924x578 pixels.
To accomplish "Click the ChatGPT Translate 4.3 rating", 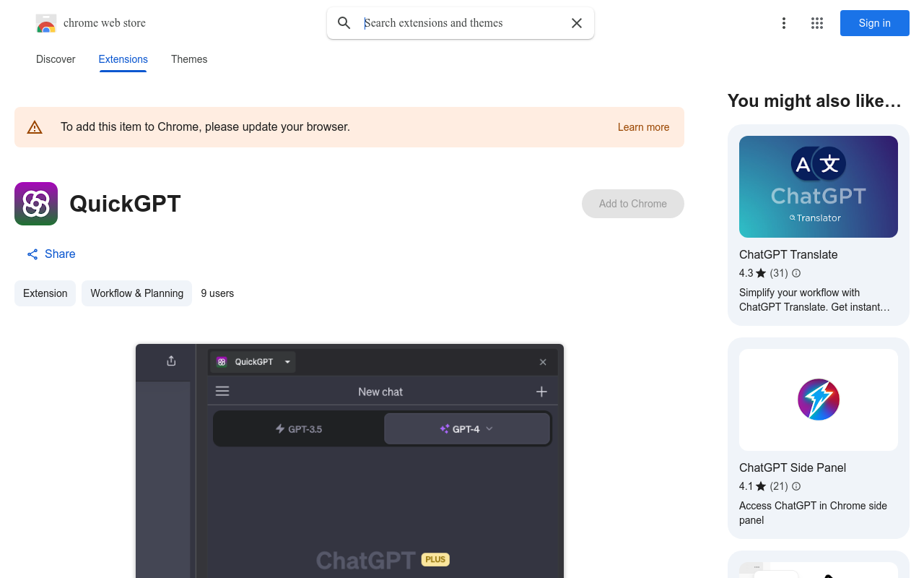I will (753, 273).
